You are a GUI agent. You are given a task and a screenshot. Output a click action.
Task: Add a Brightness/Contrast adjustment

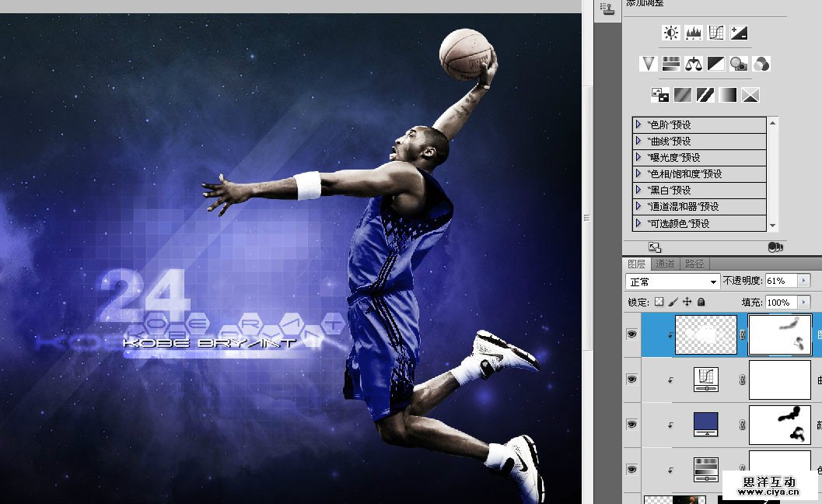(x=670, y=33)
